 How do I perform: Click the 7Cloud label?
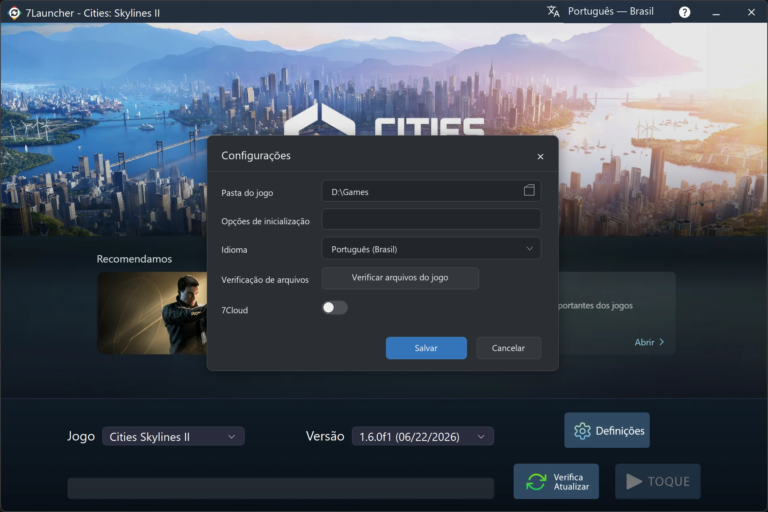[235, 310]
